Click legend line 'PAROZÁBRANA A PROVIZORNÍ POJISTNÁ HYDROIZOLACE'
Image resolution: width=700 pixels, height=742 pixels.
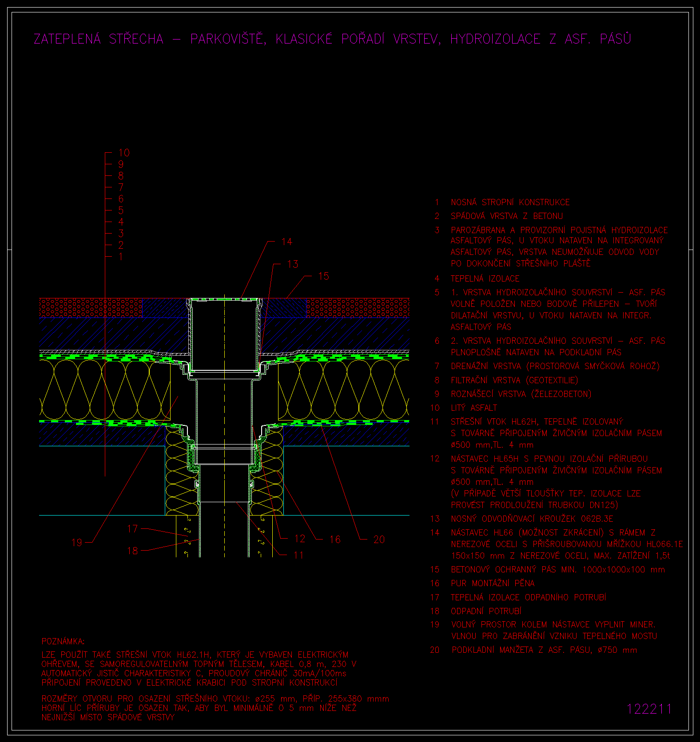559,230
